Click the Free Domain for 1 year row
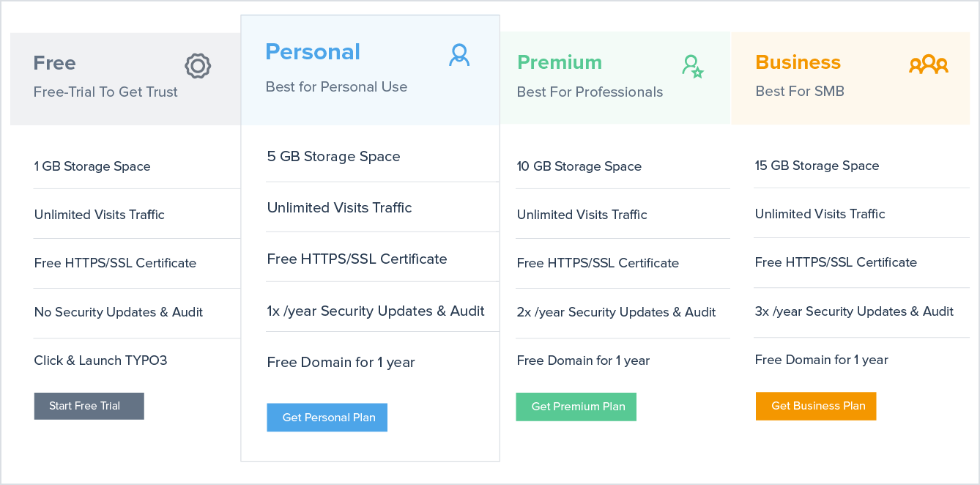The width and height of the screenshot is (980, 485). pyautogui.click(x=341, y=362)
